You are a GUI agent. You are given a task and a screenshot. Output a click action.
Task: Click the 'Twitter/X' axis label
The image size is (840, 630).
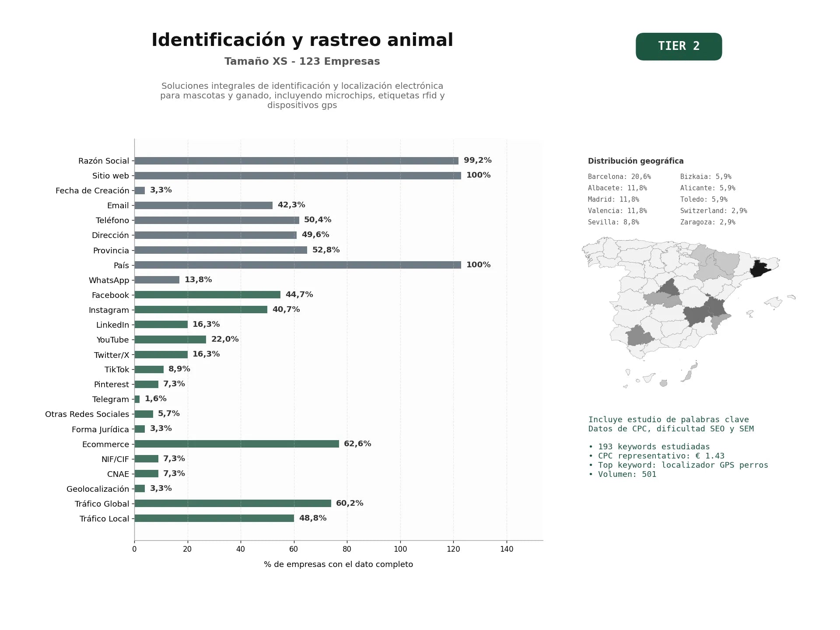pyautogui.click(x=112, y=355)
